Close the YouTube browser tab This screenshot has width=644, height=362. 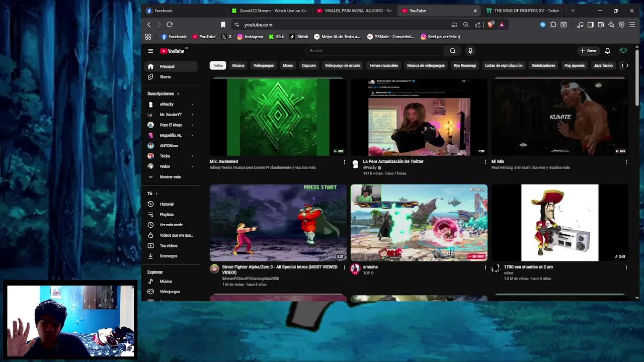click(475, 11)
